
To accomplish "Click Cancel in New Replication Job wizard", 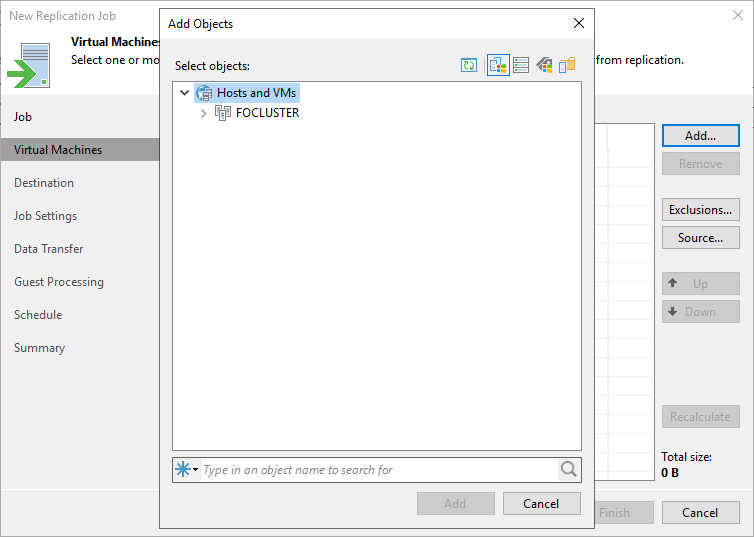I will 701,512.
